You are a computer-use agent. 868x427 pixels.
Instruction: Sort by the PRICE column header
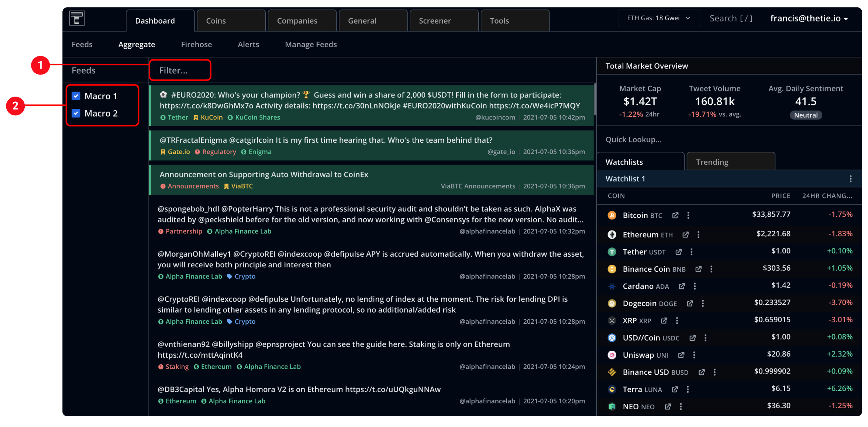pyautogui.click(x=781, y=196)
